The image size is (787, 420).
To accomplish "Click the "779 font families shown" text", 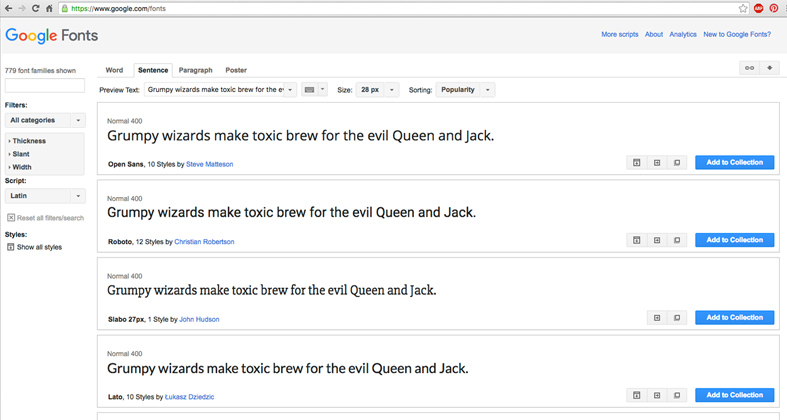I will coord(40,71).
